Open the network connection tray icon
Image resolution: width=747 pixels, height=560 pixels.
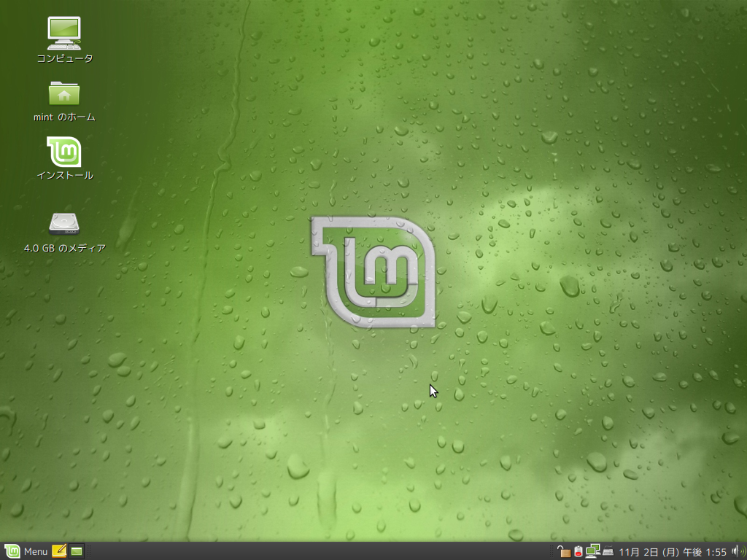click(592, 551)
